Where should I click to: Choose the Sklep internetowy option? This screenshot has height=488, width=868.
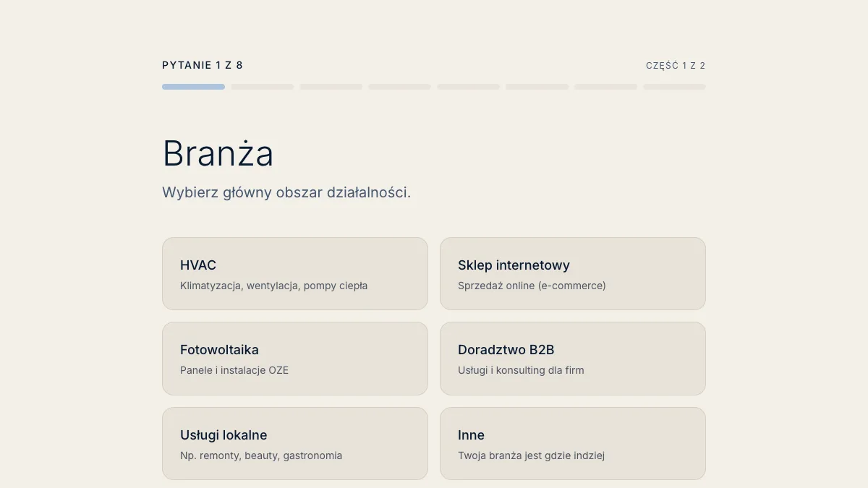[573, 273]
